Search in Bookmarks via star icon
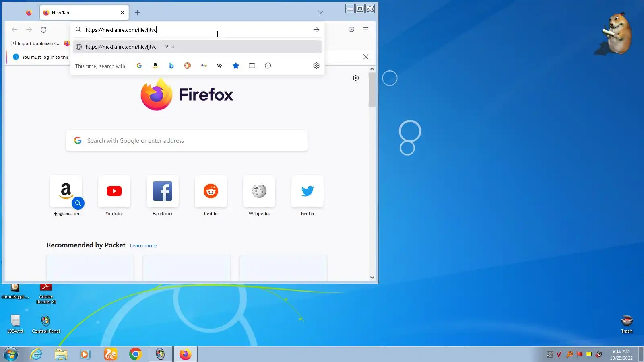 [x=236, y=66]
